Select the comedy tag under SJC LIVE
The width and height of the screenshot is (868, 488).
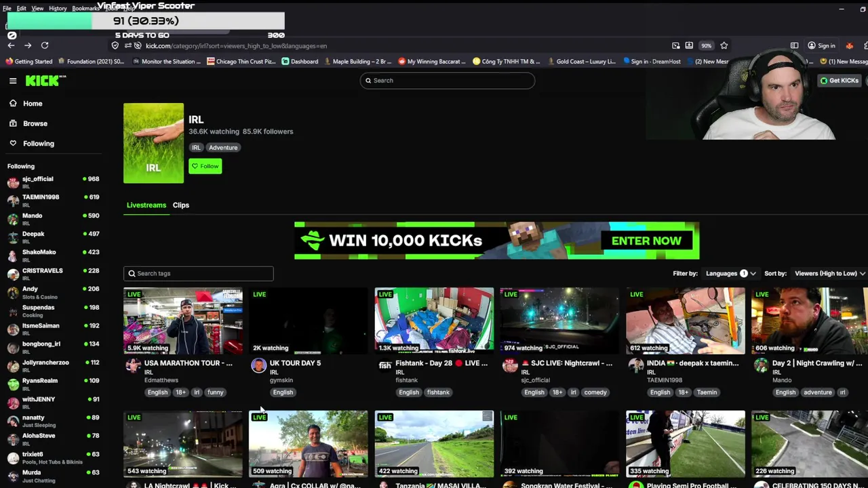coord(595,392)
